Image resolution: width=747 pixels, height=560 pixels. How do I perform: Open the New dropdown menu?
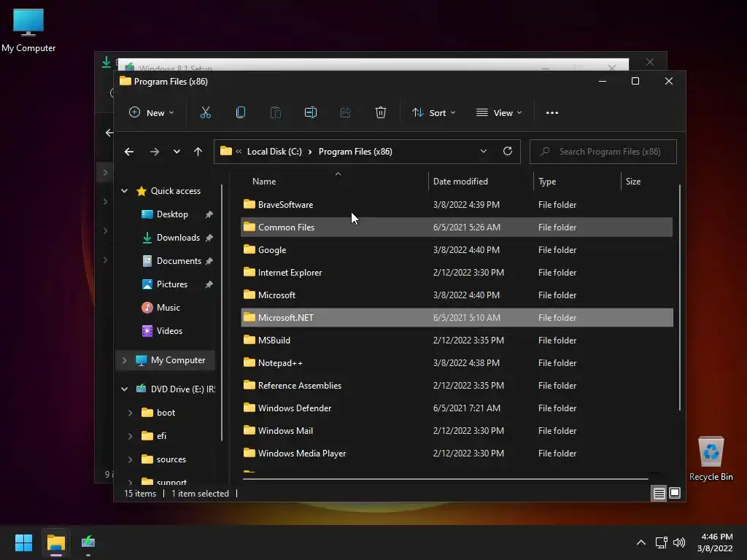(x=152, y=113)
